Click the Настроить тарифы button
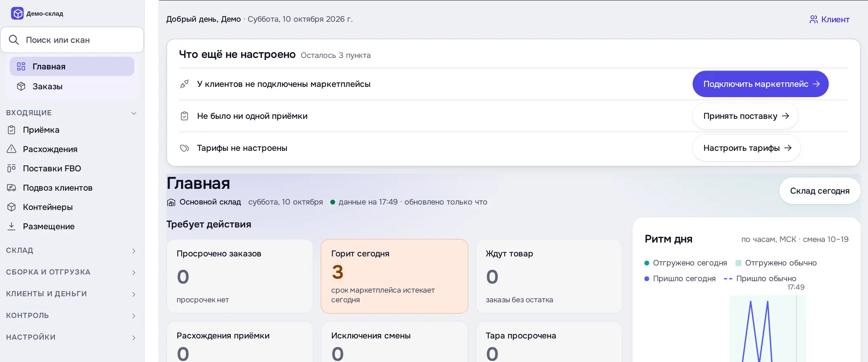Image resolution: width=868 pixels, height=362 pixels. pyautogui.click(x=746, y=148)
